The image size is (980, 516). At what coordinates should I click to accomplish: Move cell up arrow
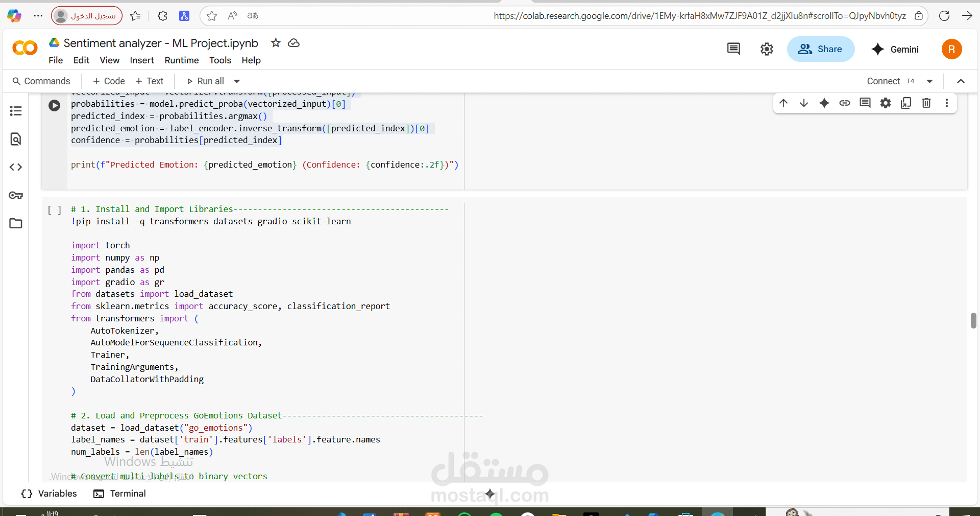(x=783, y=103)
